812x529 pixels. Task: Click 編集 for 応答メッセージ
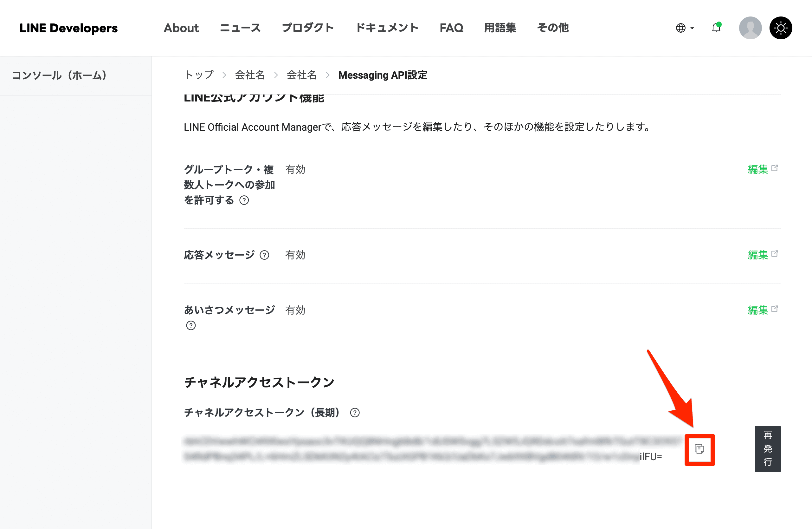758,255
